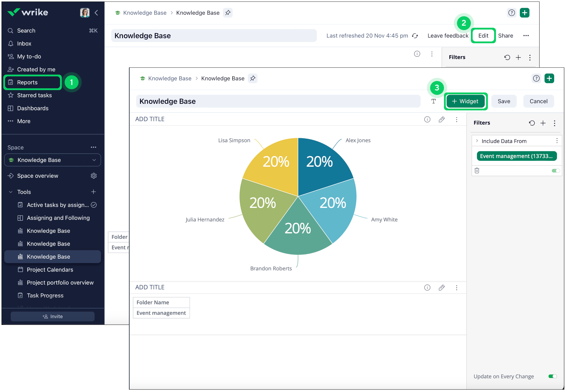This screenshot has height=392, width=567.
Task: Toggle the Event management filter switch
Action: coord(556,171)
